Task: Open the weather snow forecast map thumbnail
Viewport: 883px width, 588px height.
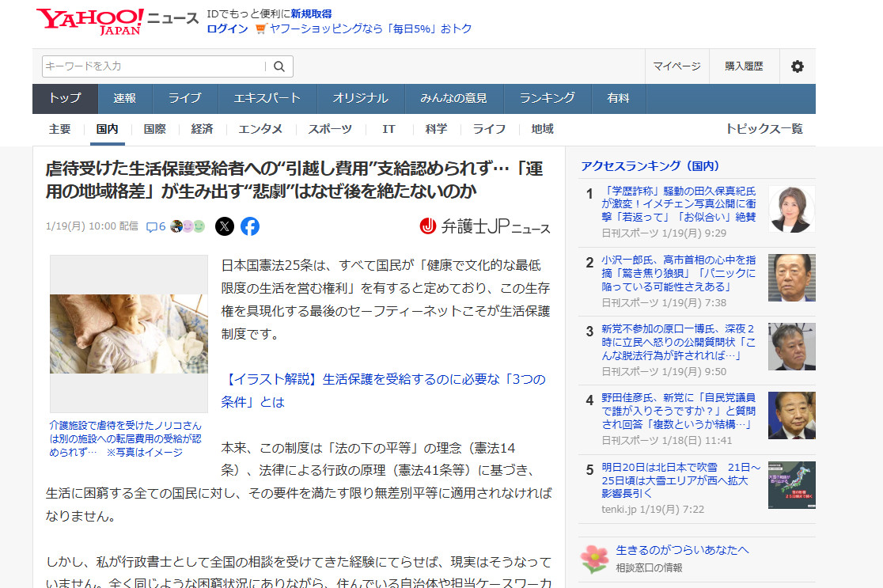Action: click(x=791, y=485)
